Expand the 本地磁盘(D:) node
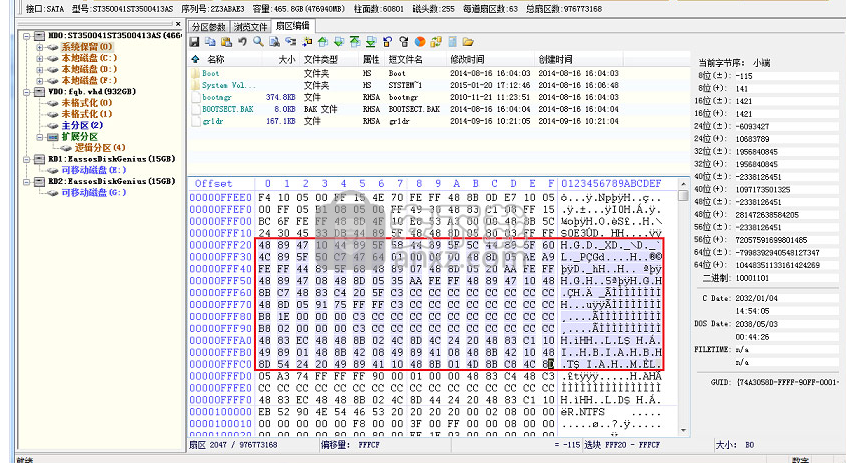 pyautogui.click(x=39, y=70)
